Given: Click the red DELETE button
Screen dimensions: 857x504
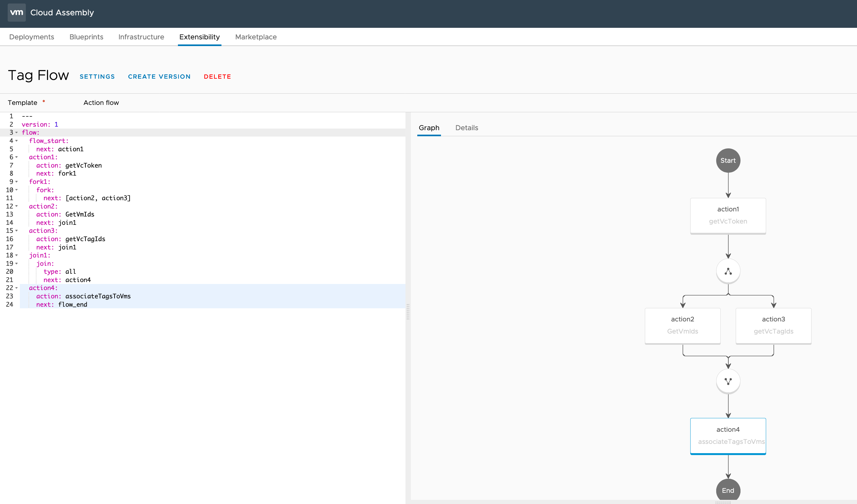Looking at the screenshot, I should click(217, 77).
